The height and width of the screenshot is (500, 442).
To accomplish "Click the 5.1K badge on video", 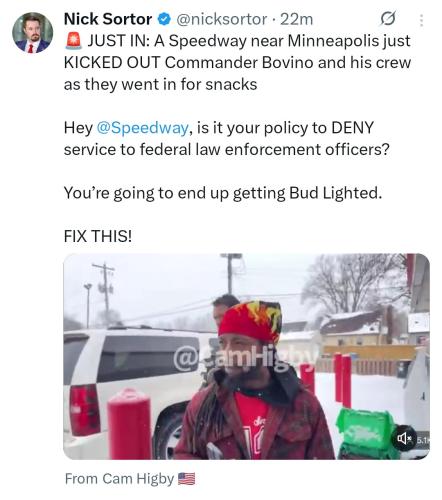I will pos(422,440).
